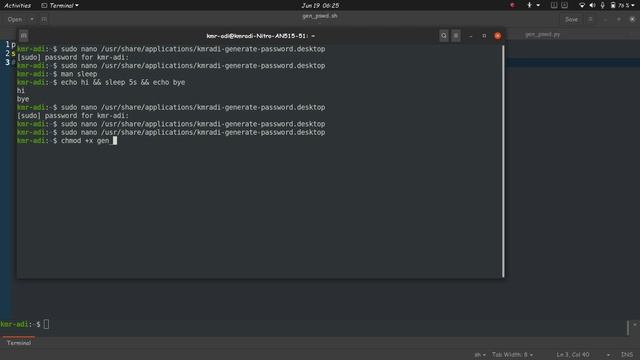
Task: Click terminal window vertical scrollbar
Action: click(503, 161)
